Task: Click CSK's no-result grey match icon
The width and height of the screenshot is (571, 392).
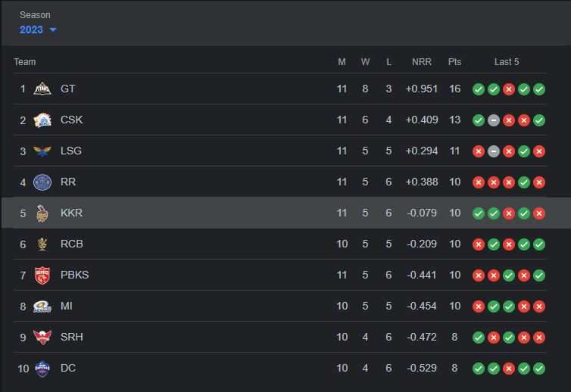Action: click(x=494, y=120)
